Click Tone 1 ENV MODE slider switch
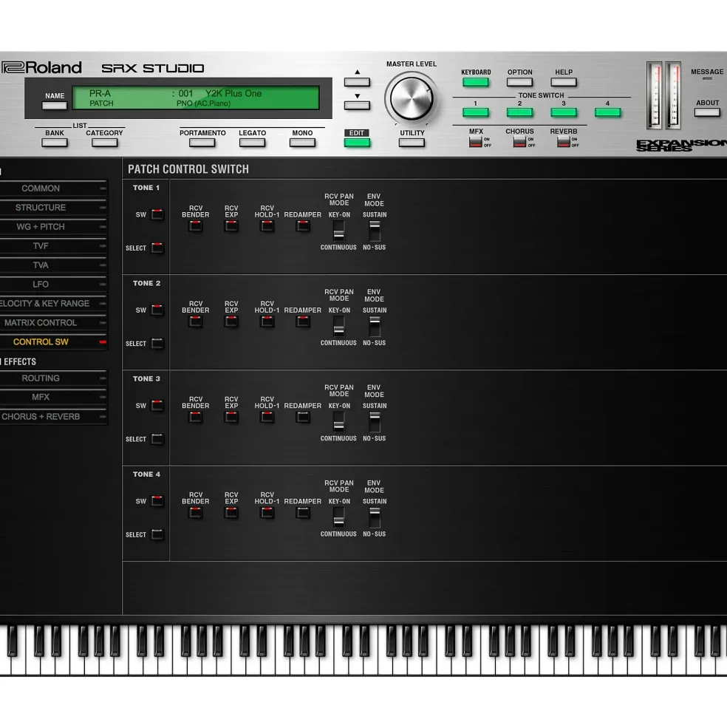 click(374, 231)
